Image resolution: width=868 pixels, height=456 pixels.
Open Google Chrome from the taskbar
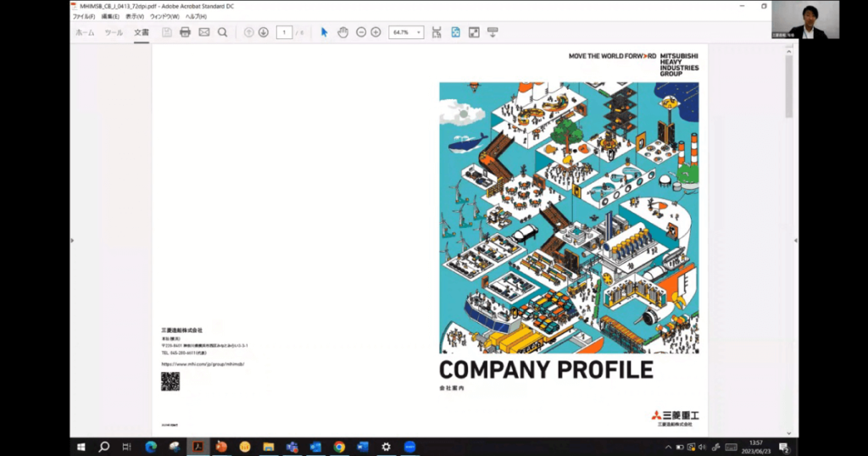[x=339, y=447]
